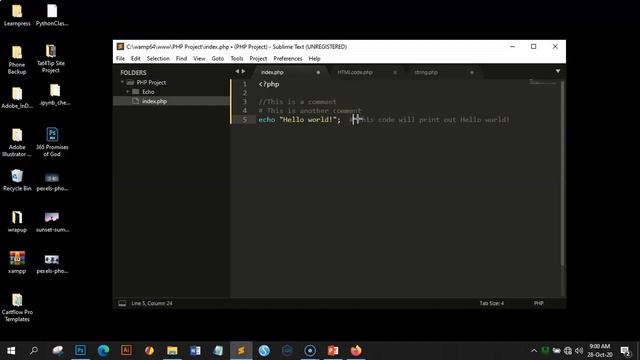Open the Edit menu

pos(136,58)
